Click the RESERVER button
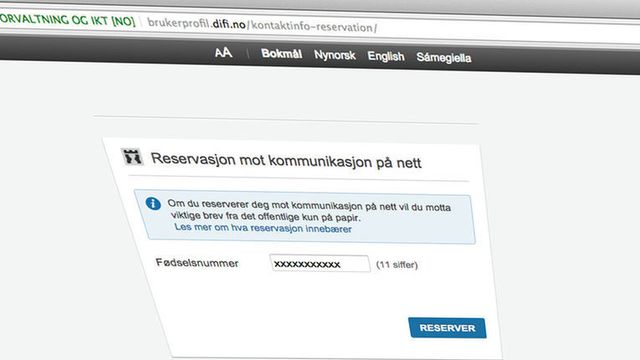 pos(447,328)
